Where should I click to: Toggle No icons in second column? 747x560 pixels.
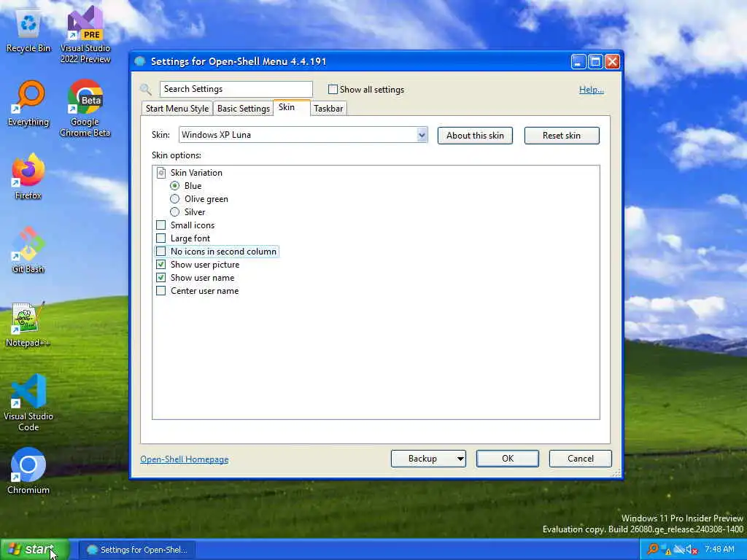coord(161,251)
